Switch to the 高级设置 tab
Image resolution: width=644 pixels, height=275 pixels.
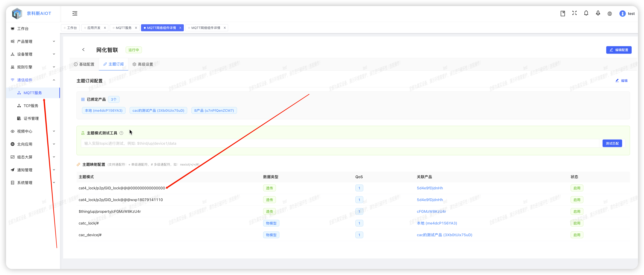point(143,64)
